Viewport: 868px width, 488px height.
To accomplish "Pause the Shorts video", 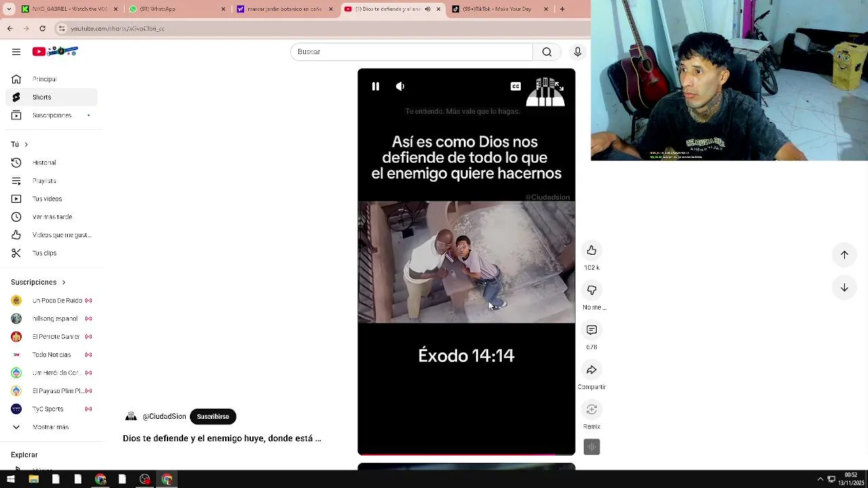I will (x=375, y=86).
